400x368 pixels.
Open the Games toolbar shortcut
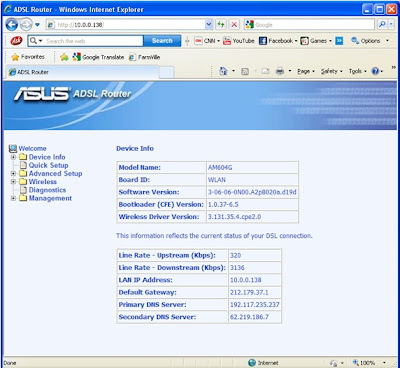point(316,41)
